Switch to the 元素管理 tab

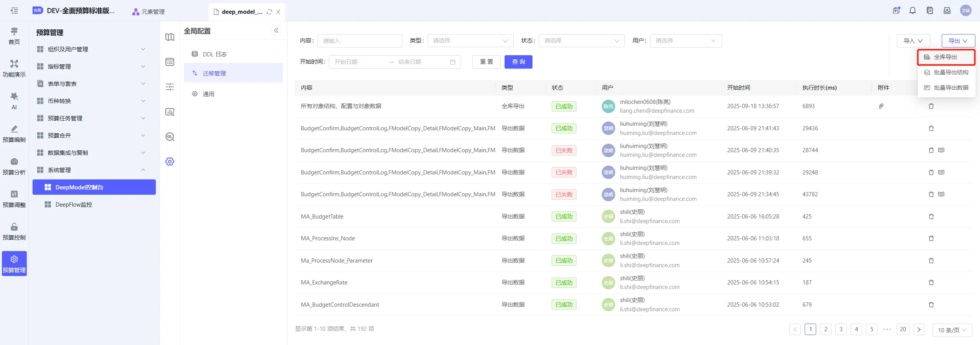(x=149, y=12)
